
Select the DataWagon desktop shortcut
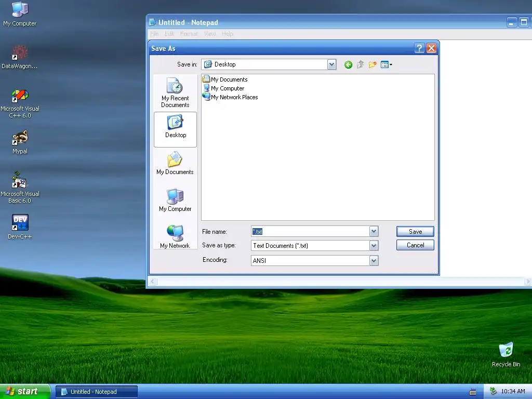[20, 57]
